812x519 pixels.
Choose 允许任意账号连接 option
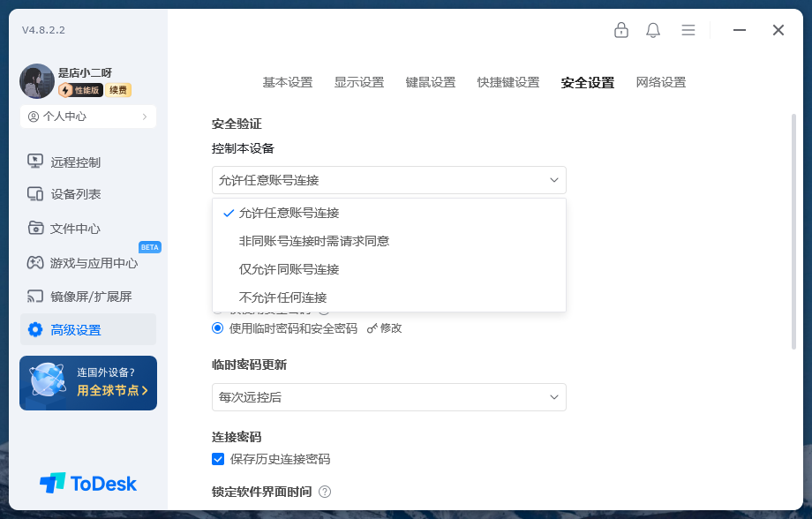tap(389, 213)
